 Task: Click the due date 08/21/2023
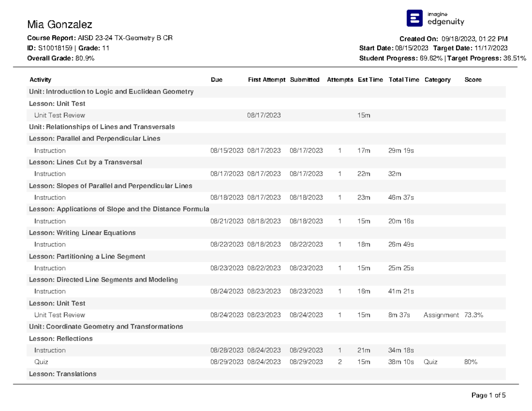(x=227, y=221)
